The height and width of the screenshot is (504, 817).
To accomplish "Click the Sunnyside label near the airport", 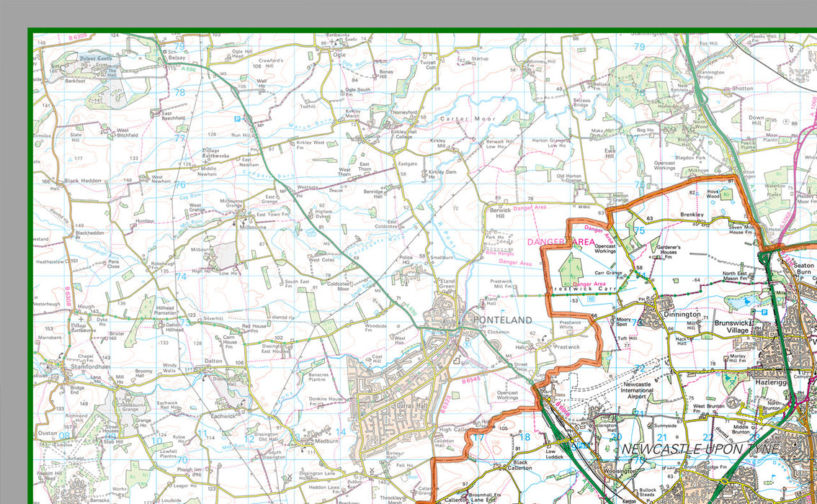I will [665, 426].
